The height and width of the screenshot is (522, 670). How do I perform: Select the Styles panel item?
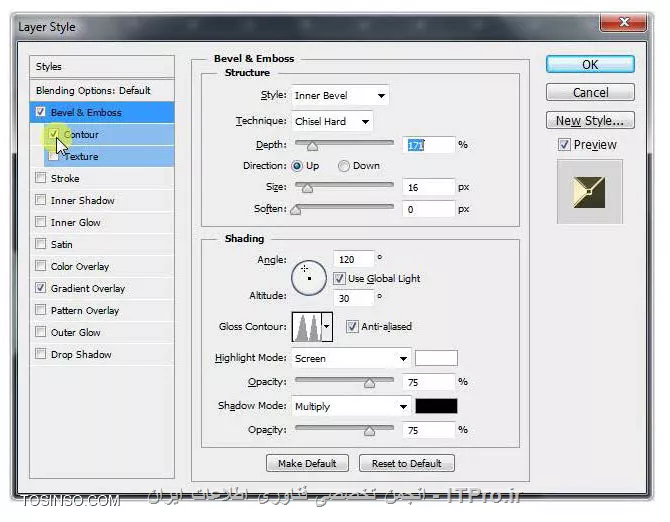click(102, 67)
